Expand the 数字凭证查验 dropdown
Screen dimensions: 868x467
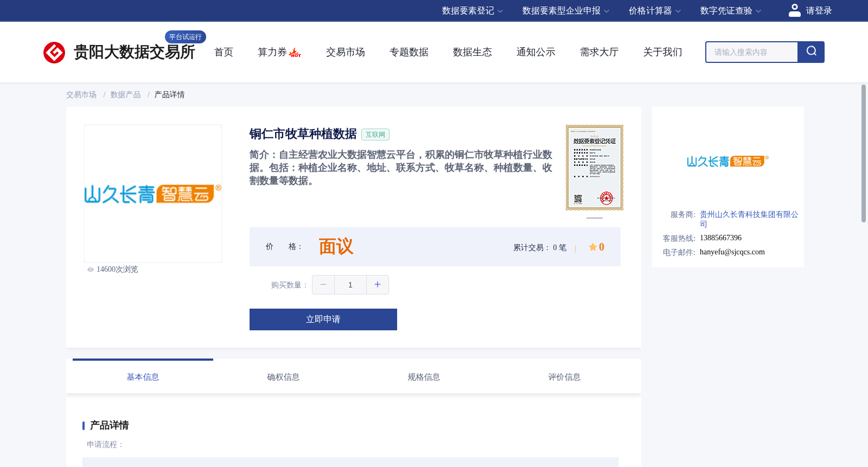pos(731,11)
